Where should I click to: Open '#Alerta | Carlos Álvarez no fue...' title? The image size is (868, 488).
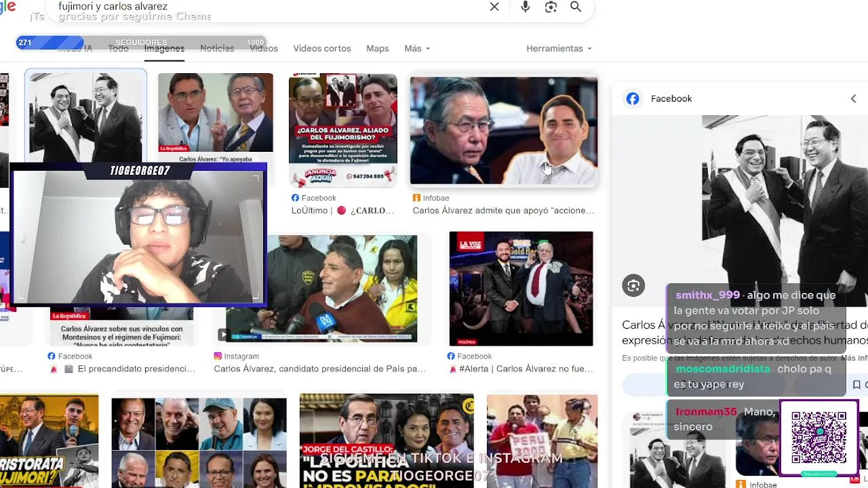[x=520, y=369]
